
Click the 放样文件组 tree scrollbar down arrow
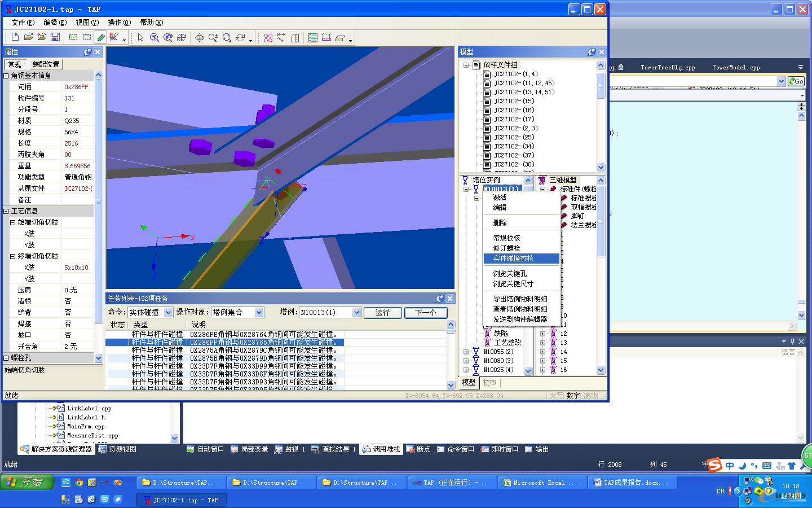(x=601, y=167)
